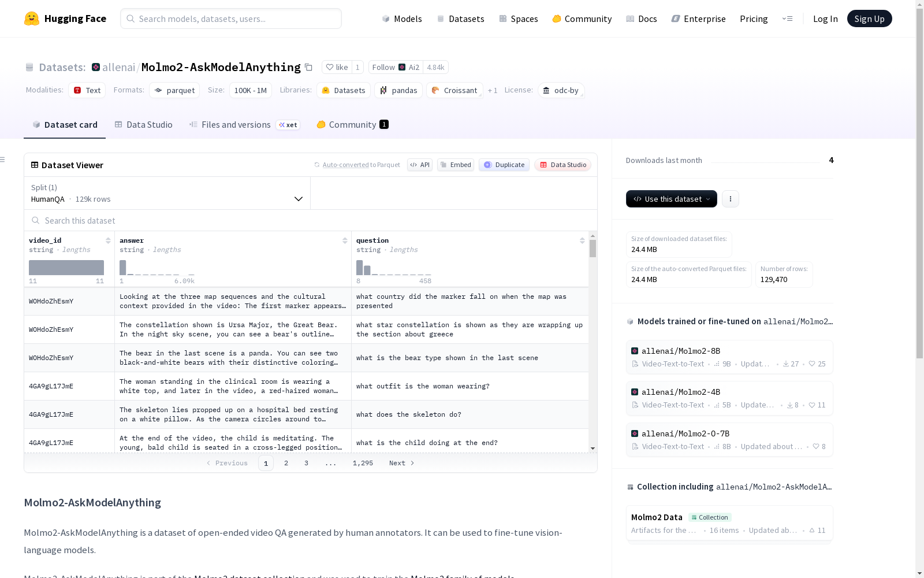Open Community in the top navigation
Viewport: 924px width, 578px height.
pyautogui.click(x=582, y=18)
